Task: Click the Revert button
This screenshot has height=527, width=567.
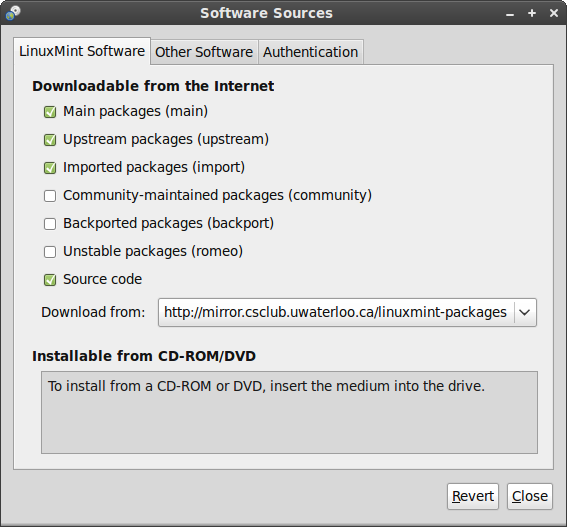Action: point(473,496)
